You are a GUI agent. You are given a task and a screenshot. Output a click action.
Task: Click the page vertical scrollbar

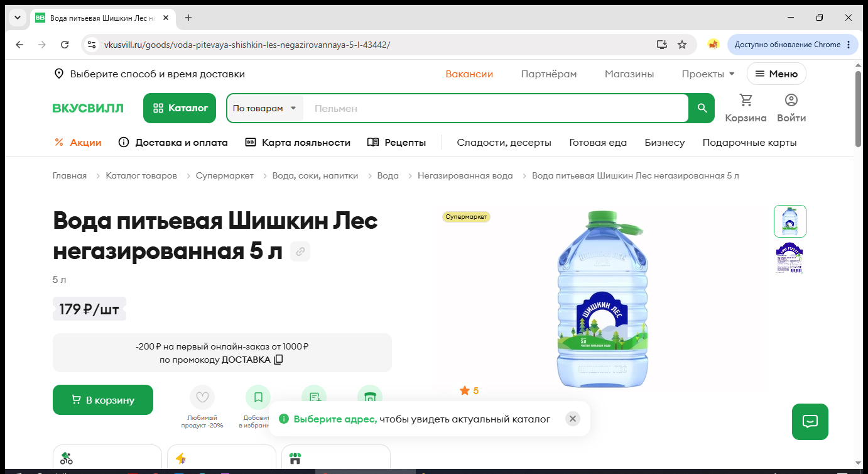(x=858, y=108)
